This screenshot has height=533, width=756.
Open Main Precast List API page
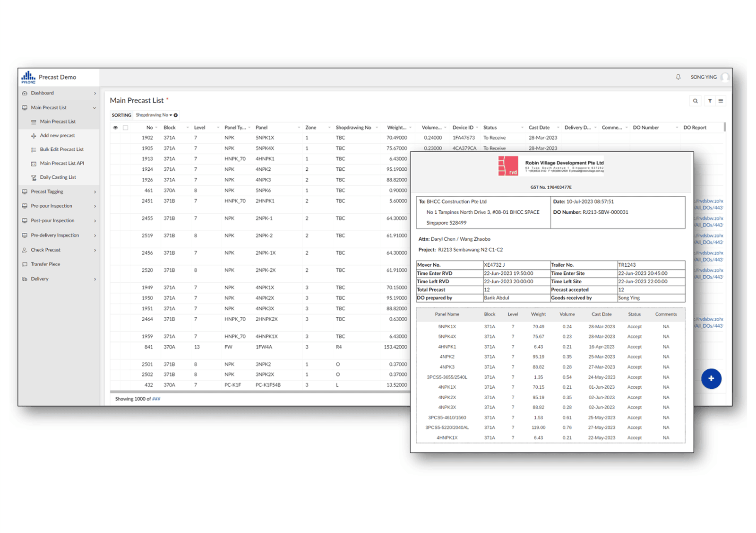click(62, 163)
